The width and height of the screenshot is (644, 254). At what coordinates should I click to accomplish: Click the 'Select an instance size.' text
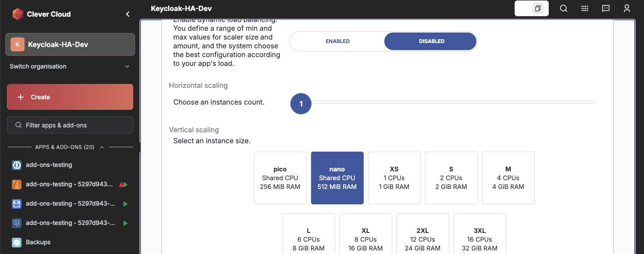coord(212,141)
